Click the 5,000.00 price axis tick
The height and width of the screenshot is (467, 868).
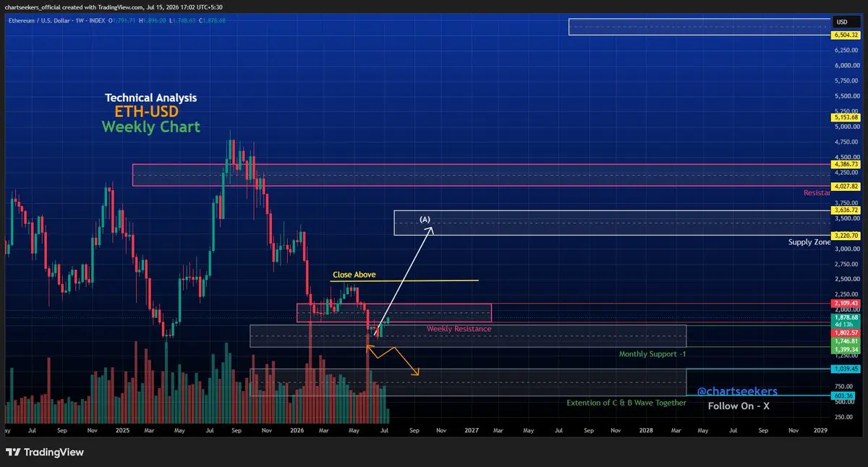point(846,127)
